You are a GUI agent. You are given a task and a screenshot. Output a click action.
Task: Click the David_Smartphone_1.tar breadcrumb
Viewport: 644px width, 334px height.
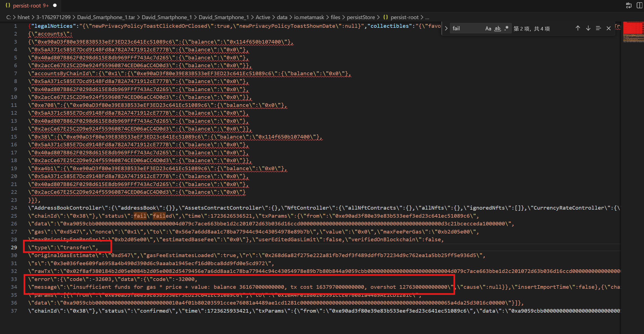106,17
